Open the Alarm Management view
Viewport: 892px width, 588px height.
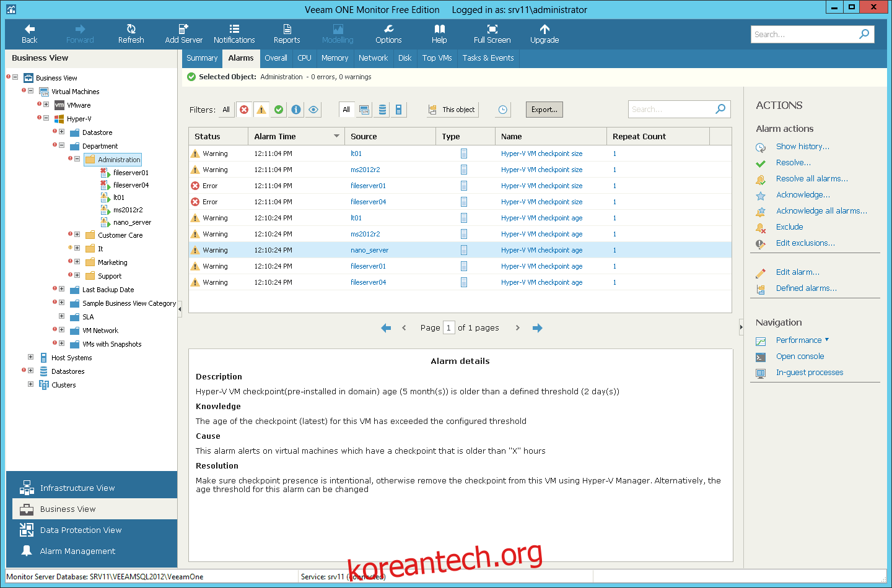tap(77, 551)
